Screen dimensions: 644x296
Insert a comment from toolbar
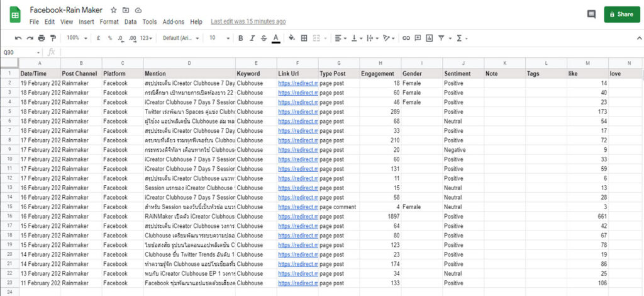coord(418,38)
